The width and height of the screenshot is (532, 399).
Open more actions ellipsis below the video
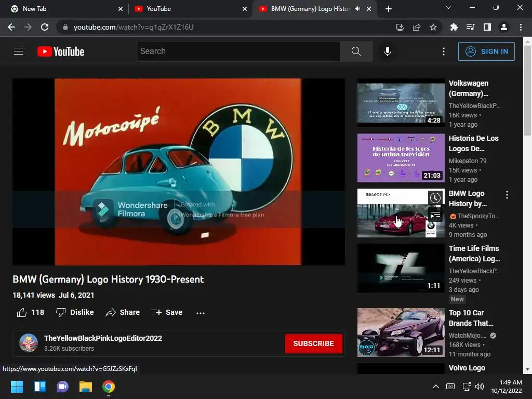pos(201,312)
